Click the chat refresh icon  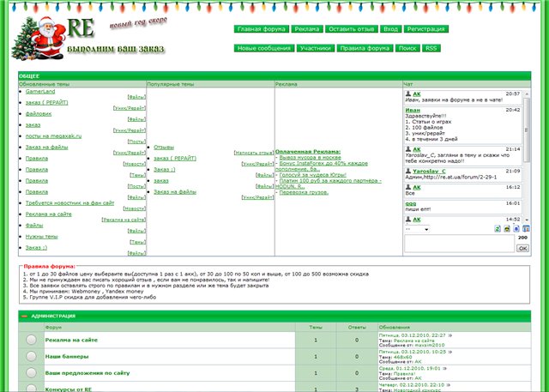coord(496,229)
